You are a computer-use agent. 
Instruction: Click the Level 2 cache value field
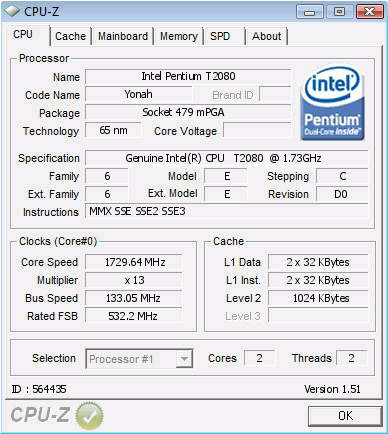318,298
